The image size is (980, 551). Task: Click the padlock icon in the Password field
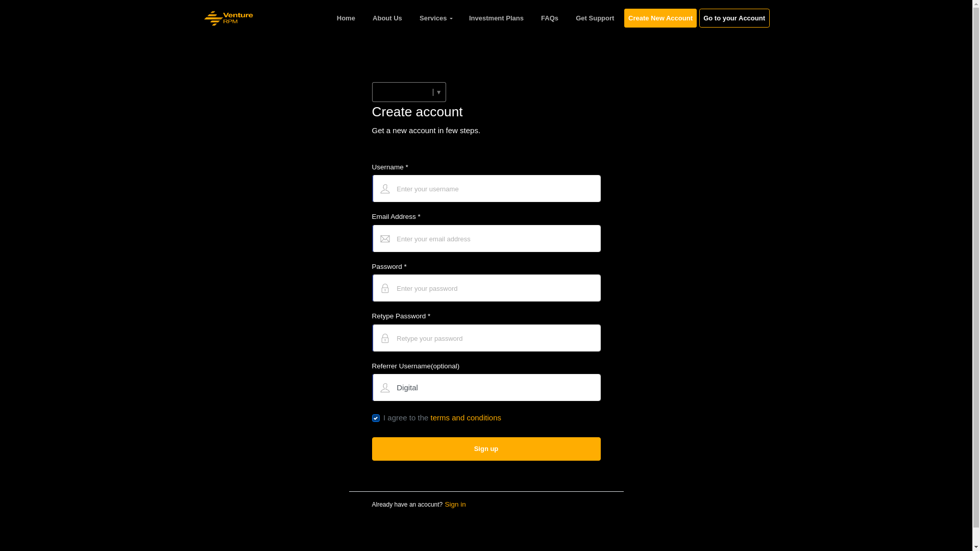[385, 289]
